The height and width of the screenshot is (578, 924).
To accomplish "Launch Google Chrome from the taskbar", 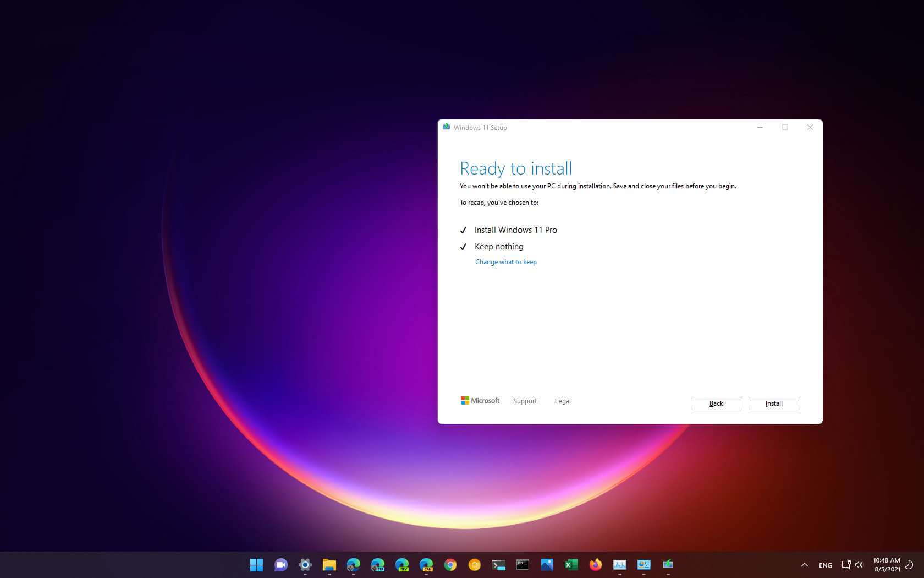I will 451,565.
